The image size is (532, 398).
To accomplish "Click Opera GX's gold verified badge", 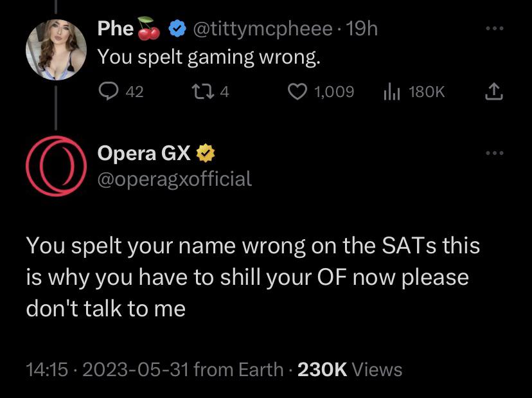I will point(205,154).
